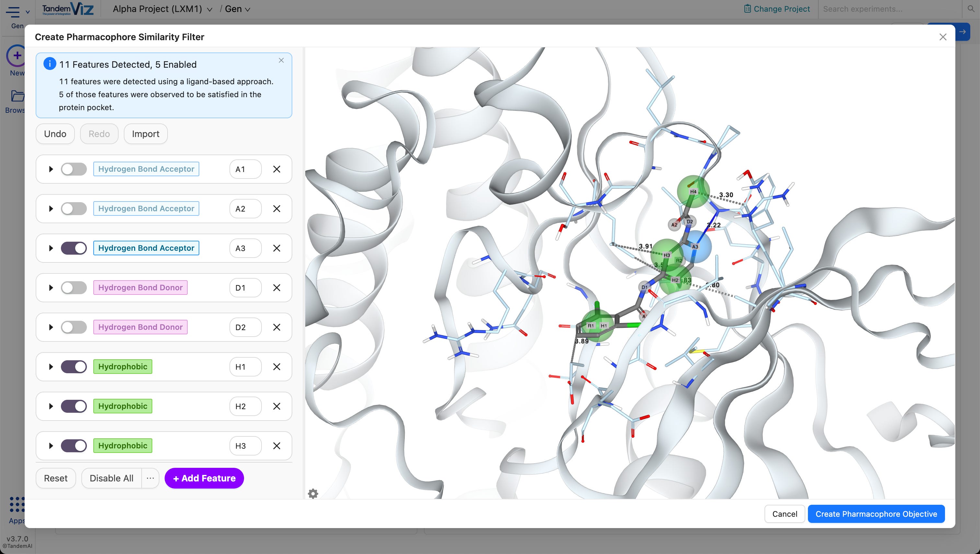Open the hamburger menu icon
The image size is (980, 554).
[x=13, y=12]
